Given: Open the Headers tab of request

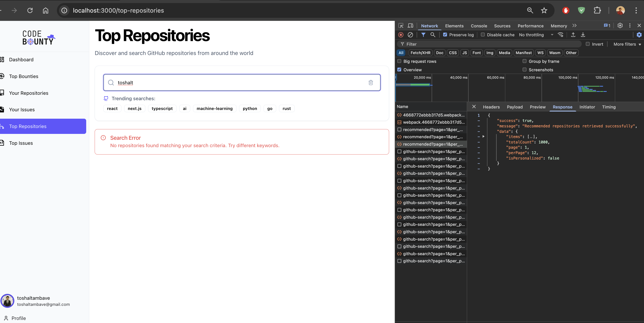Looking at the screenshot, I should pyautogui.click(x=491, y=107).
